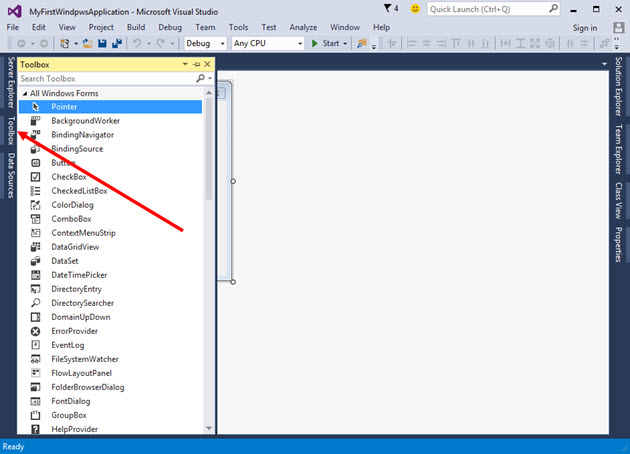630x454 pixels.
Task: Click the Toolbox scrollbar down arrow
Action: [x=209, y=428]
